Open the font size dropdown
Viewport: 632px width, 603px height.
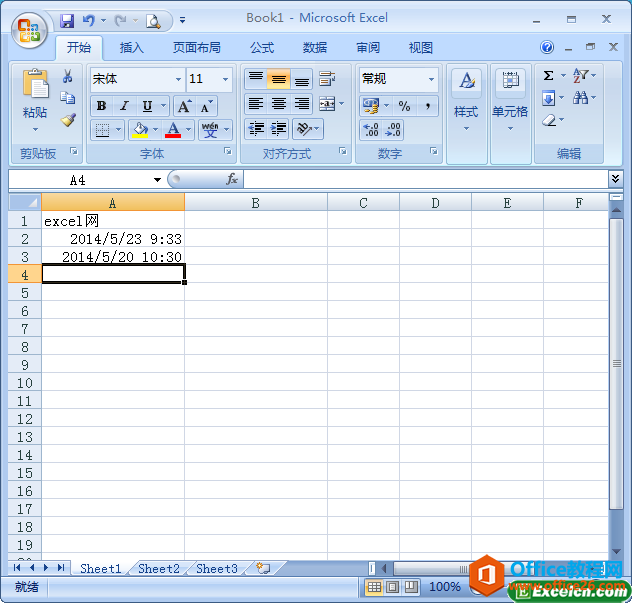coord(225,79)
